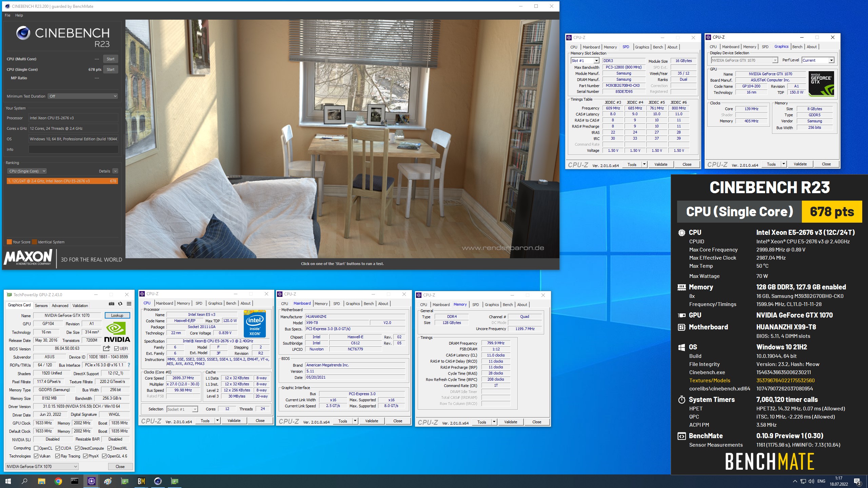
Task: Click the GPU-Z screenshot camera icon
Action: [111, 304]
